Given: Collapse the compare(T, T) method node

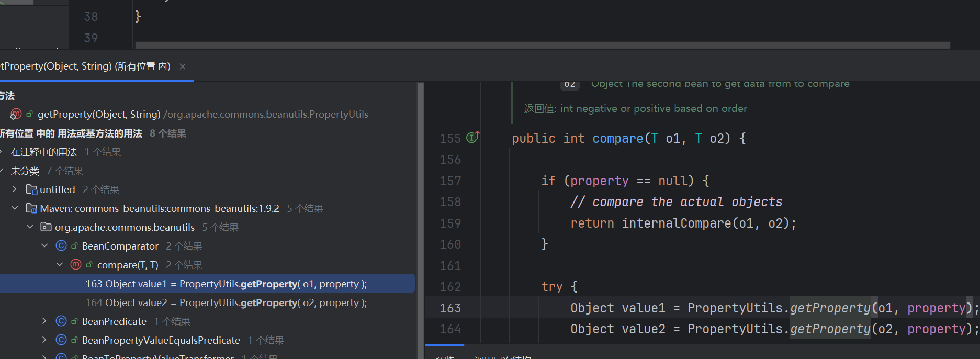Looking at the screenshot, I should [60, 265].
